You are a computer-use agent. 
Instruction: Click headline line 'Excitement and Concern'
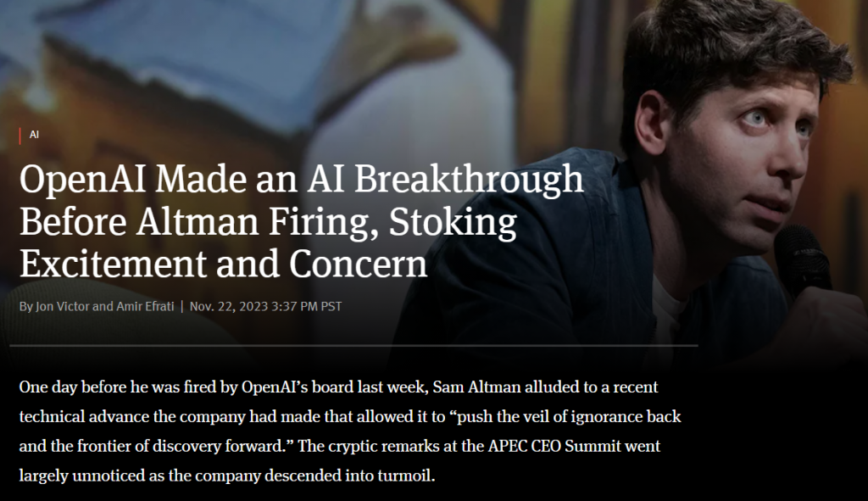pyautogui.click(x=224, y=263)
